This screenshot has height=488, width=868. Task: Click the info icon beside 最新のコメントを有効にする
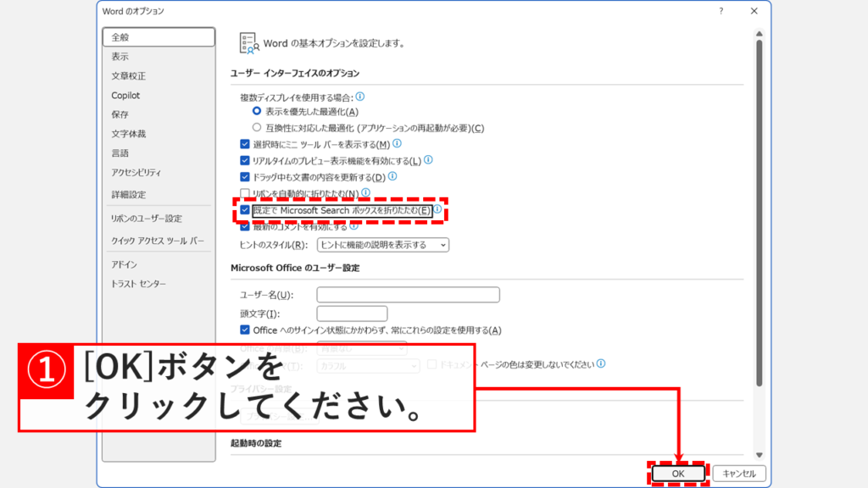point(354,226)
